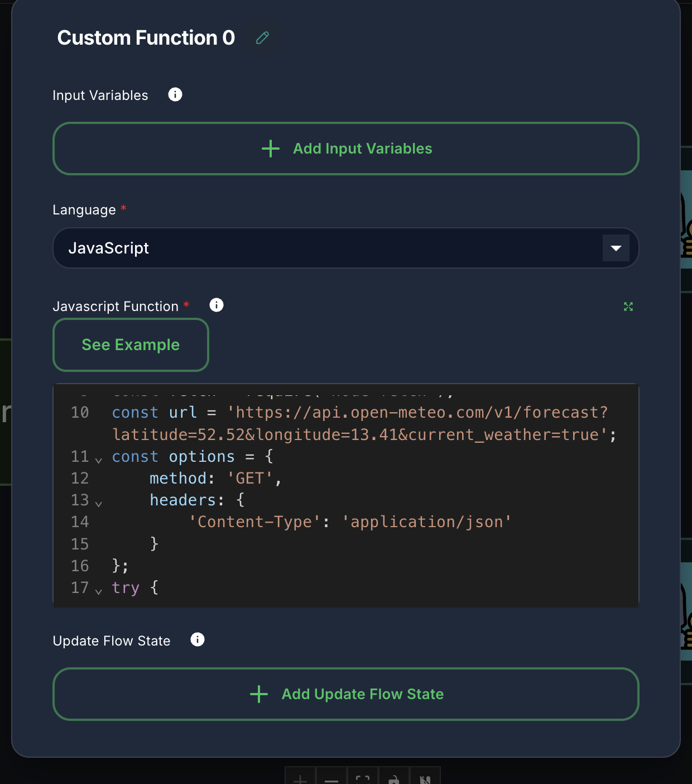Collapse the options object fold on line 11
The image size is (692, 784).
point(99,459)
